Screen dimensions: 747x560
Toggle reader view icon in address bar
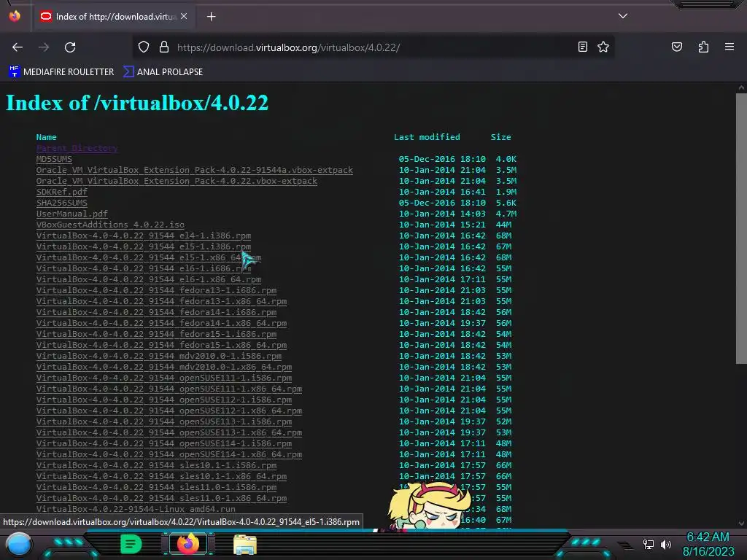click(x=582, y=47)
